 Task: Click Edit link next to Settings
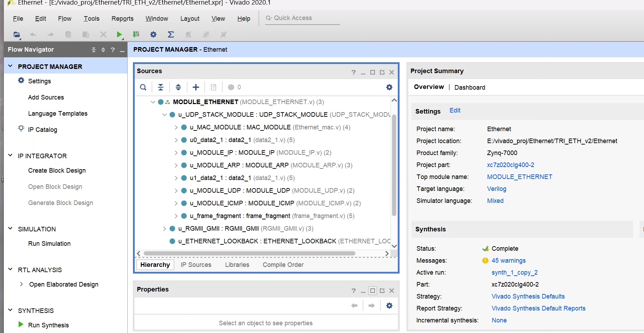pos(455,110)
